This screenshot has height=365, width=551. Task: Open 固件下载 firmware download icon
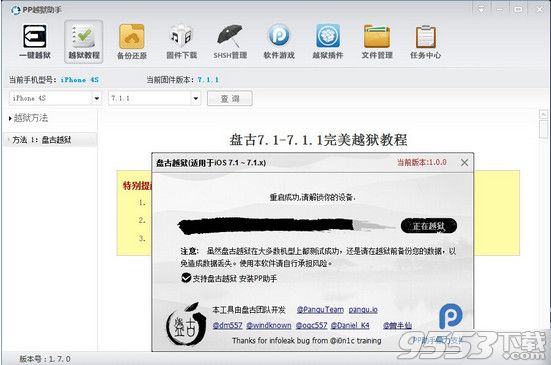coord(181,41)
